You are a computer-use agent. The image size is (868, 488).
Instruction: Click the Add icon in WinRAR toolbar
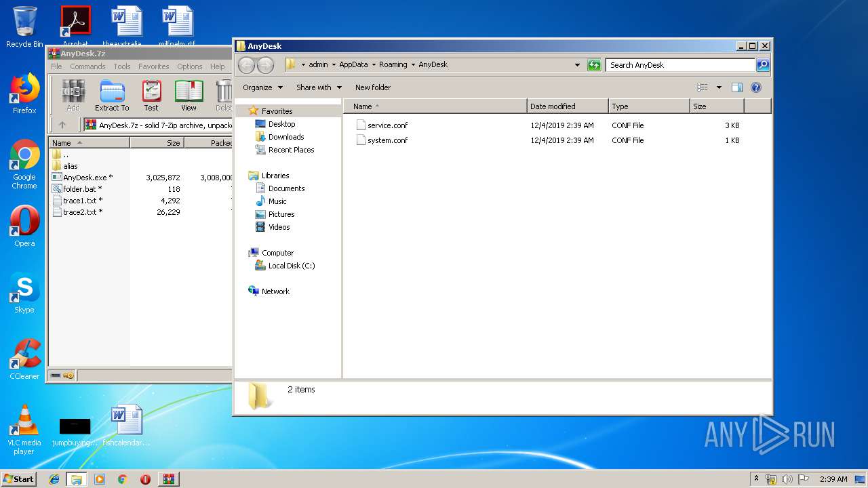pos(73,96)
